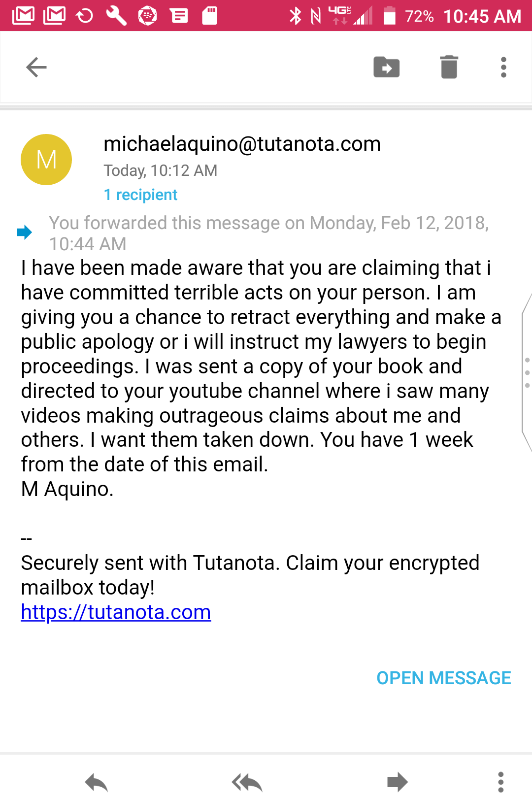The image size is (532, 798).
Task: Open the https://tutanota.com link
Action: (116, 612)
